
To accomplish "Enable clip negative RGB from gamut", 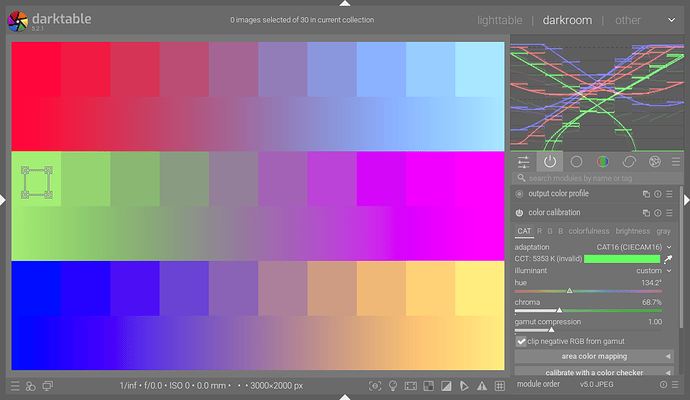I will point(521,341).
